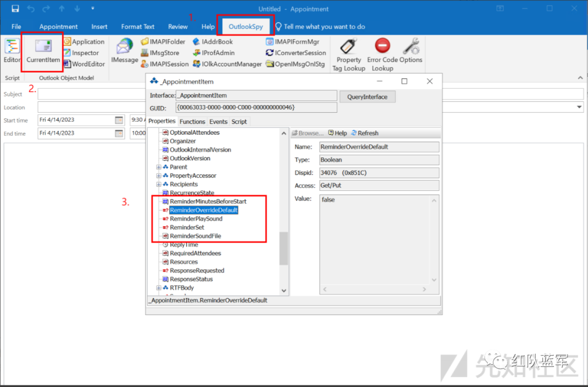Select the ReminderSet property
The image size is (588, 387).
pos(187,227)
